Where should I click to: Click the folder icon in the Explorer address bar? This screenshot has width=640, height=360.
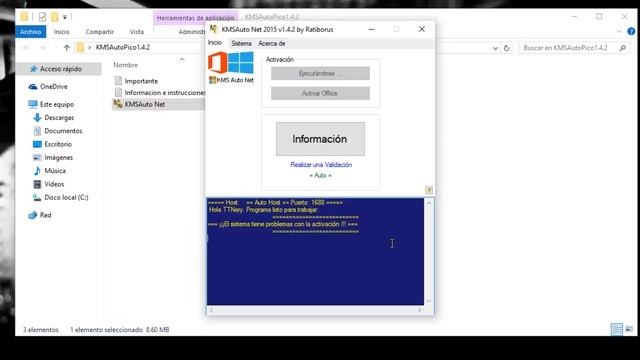[x=80, y=47]
